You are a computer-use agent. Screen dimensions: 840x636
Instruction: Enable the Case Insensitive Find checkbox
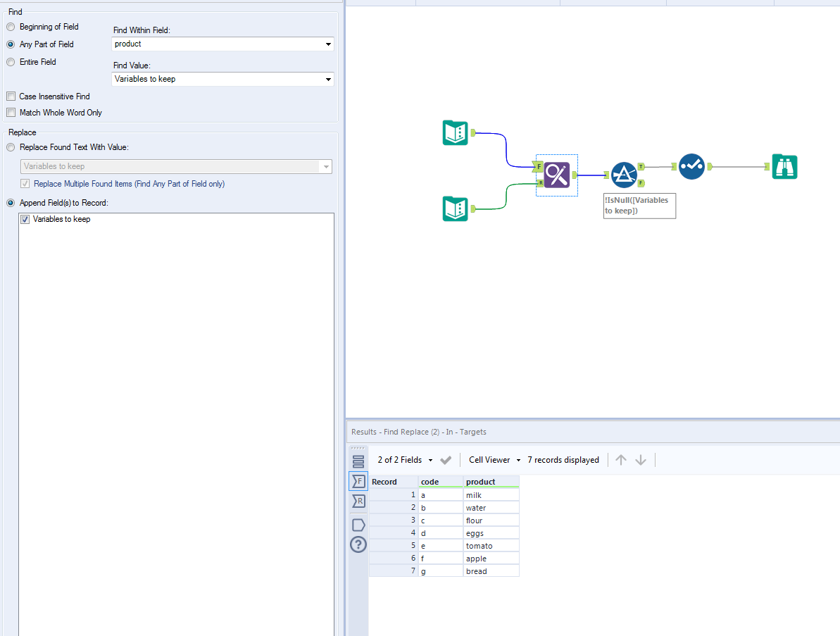coord(11,96)
